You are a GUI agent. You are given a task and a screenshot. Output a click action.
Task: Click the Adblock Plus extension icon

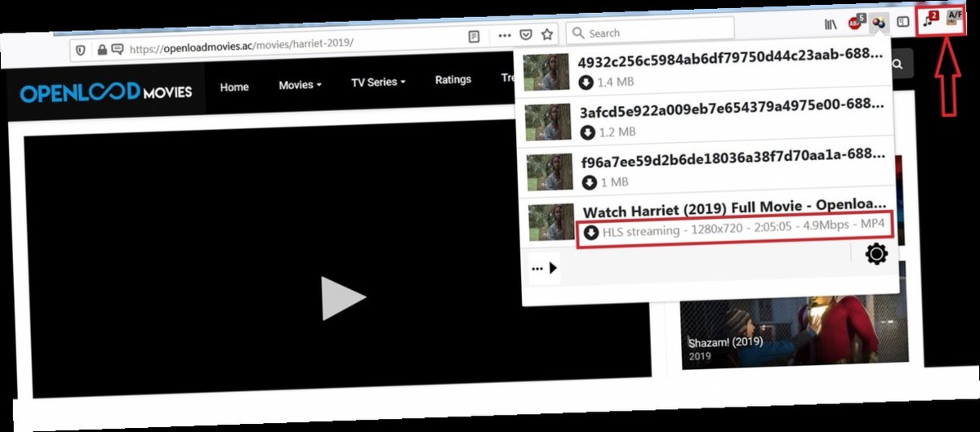pos(855,23)
